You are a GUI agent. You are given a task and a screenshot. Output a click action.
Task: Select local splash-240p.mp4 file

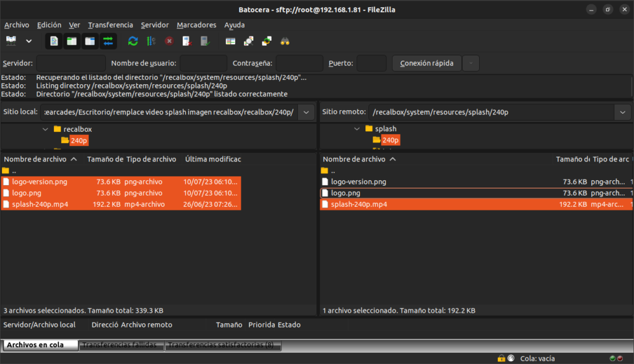coord(121,204)
